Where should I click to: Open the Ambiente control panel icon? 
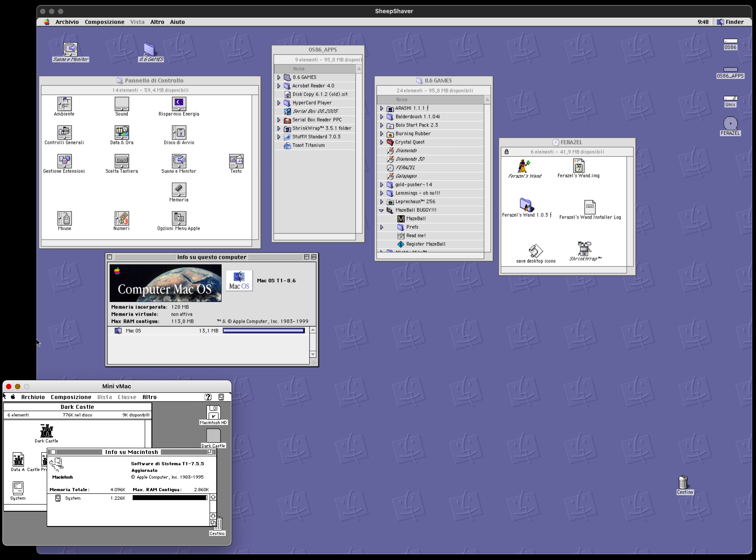point(64,104)
